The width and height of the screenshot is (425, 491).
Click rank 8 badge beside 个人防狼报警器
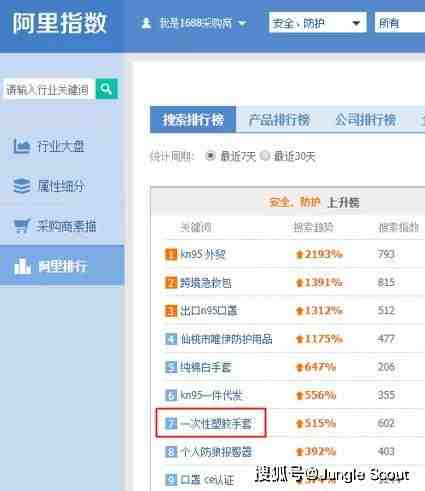pyautogui.click(x=171, y=452)
